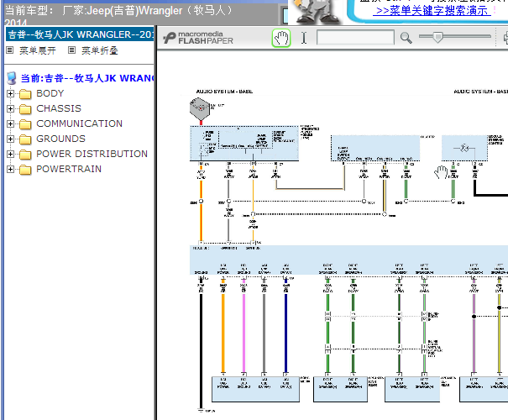This screenshot has height=420, width=508.
Task: Click 菜单折叠 to collapse all menus
Action: [x=100, y=50]
